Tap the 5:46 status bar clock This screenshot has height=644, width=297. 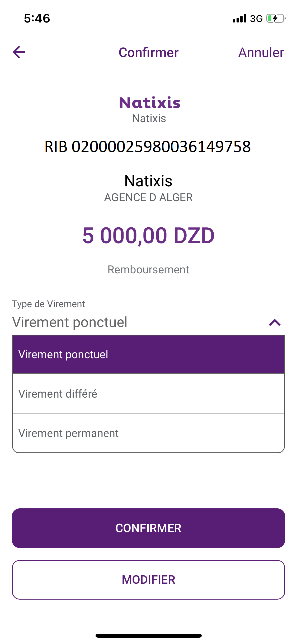37,19
